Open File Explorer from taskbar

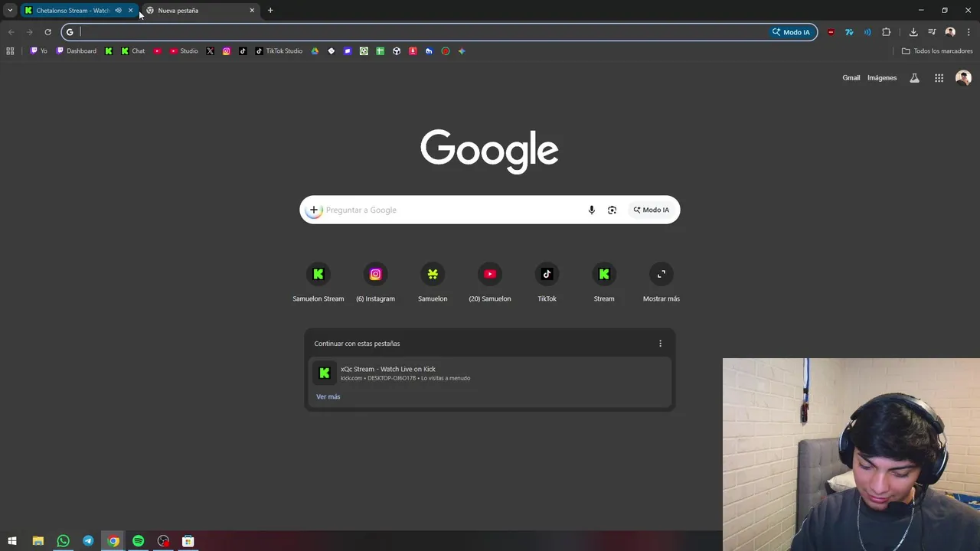(x=38, y=541)
